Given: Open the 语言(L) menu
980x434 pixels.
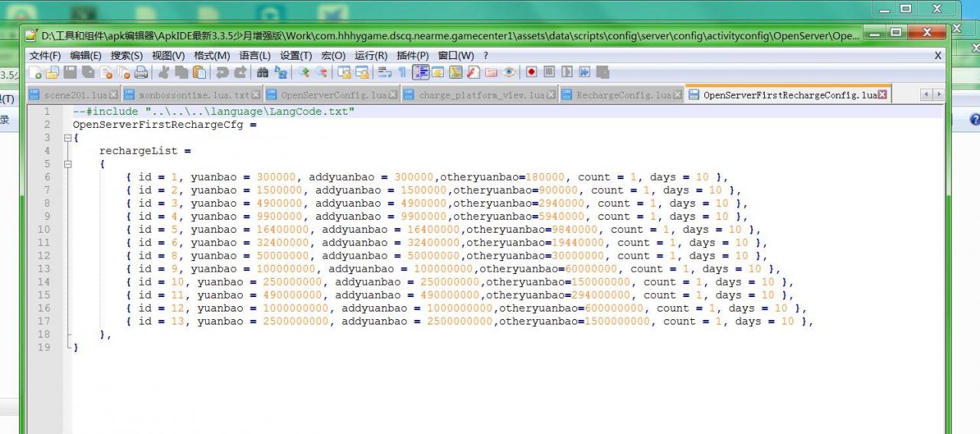Looking at the screenshot, I should click(255, 56).
